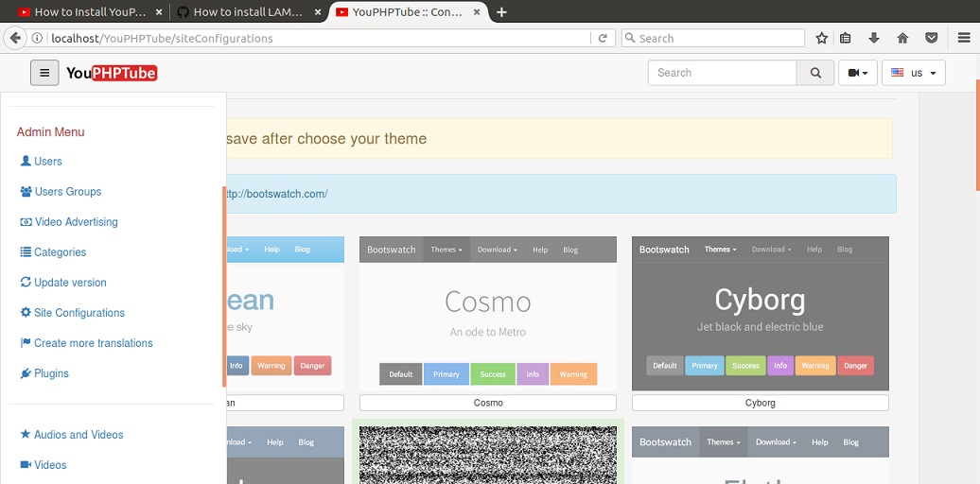This screenshot has height=484, width=980.
Task: Click the translations flag icon
Action: pyautogui.click(x=26, y=342)
